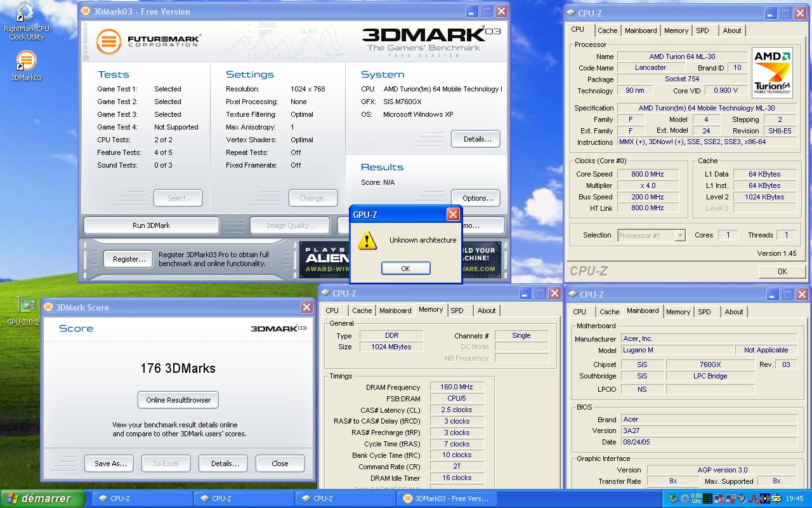Click the AMD Turion 64 logo in CPU-Z
The height and width of the screenshot is (508, 812).
coord(772,72)
